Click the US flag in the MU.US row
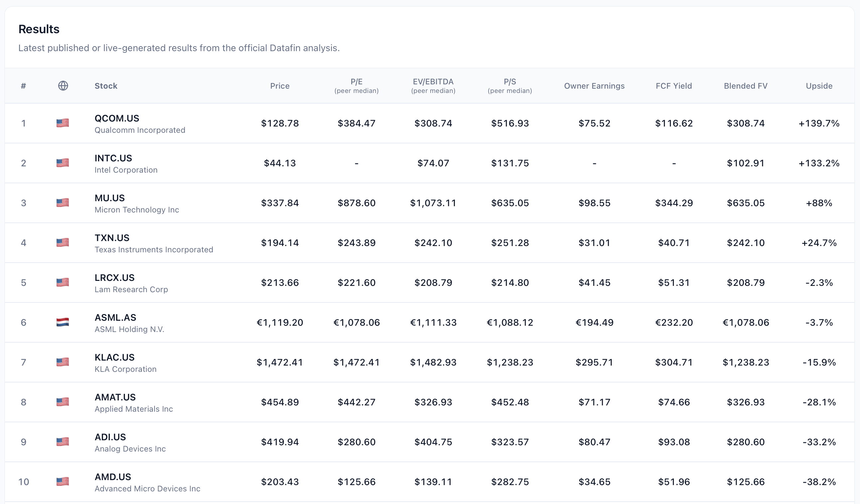The width and height of the screenshot is (860, 504). click(x=63, y=203)
